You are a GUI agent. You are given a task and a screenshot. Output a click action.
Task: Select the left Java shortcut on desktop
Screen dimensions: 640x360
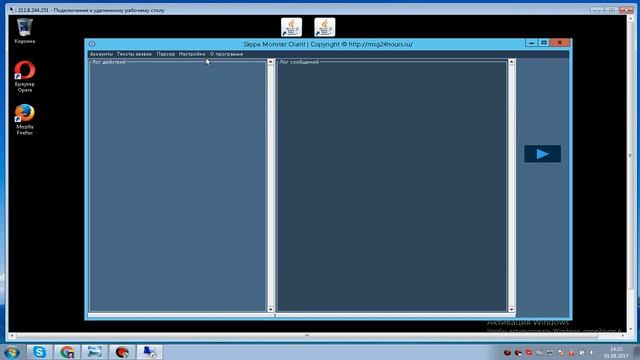(291, 27)
